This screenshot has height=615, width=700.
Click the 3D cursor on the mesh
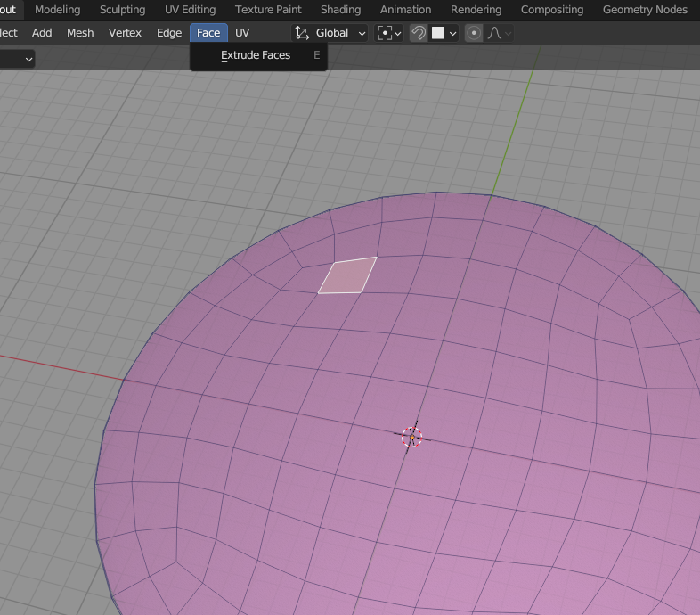(411, 437)
